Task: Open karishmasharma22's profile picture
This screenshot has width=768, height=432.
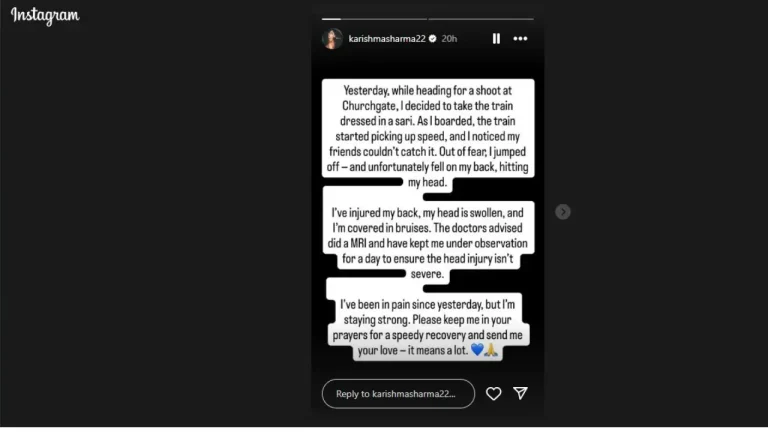Action: coord(332,39)
